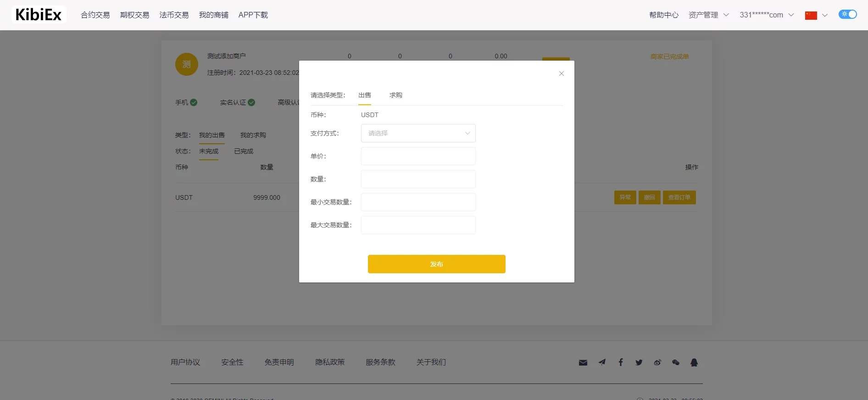Open the Weibo icon in footer
Viewport: 868px width, 400px height.
[x=657, y=362]
